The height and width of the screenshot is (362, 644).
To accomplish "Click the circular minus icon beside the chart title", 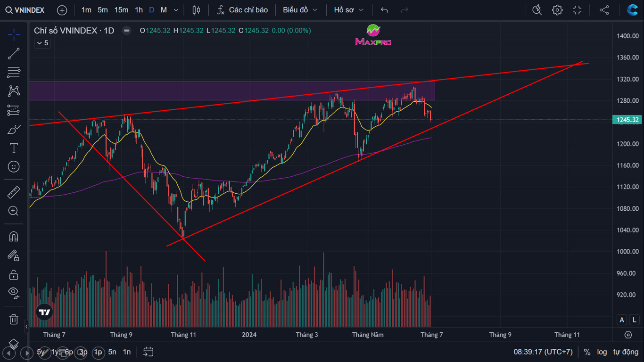I will pos(126,31).
